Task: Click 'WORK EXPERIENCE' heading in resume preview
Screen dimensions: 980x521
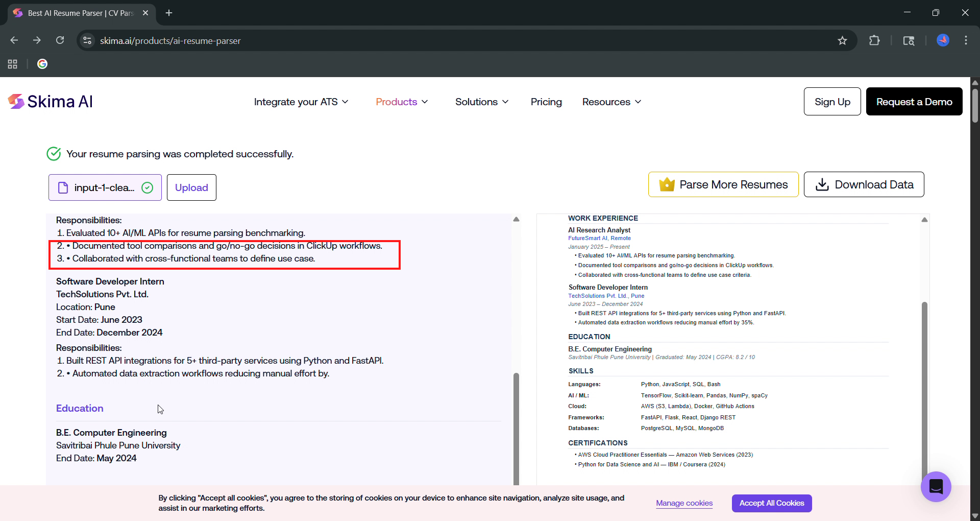Action: click(x=603, y=218)
